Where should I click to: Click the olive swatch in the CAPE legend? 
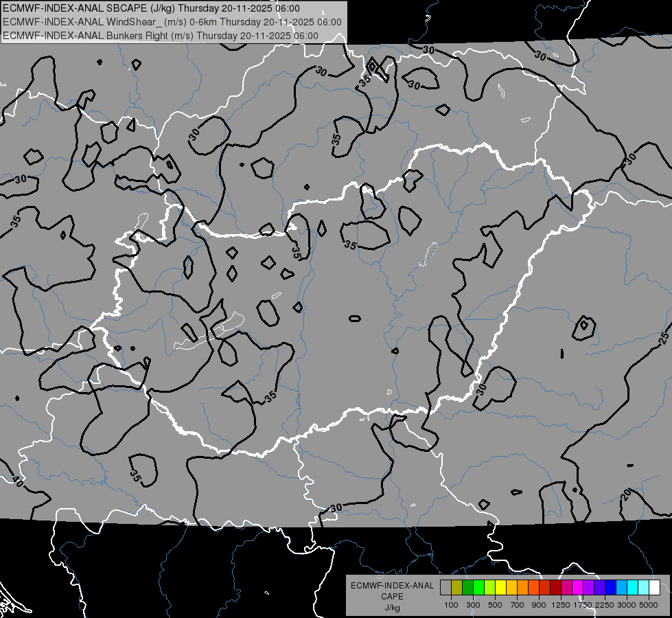click(x=457, y=587)
